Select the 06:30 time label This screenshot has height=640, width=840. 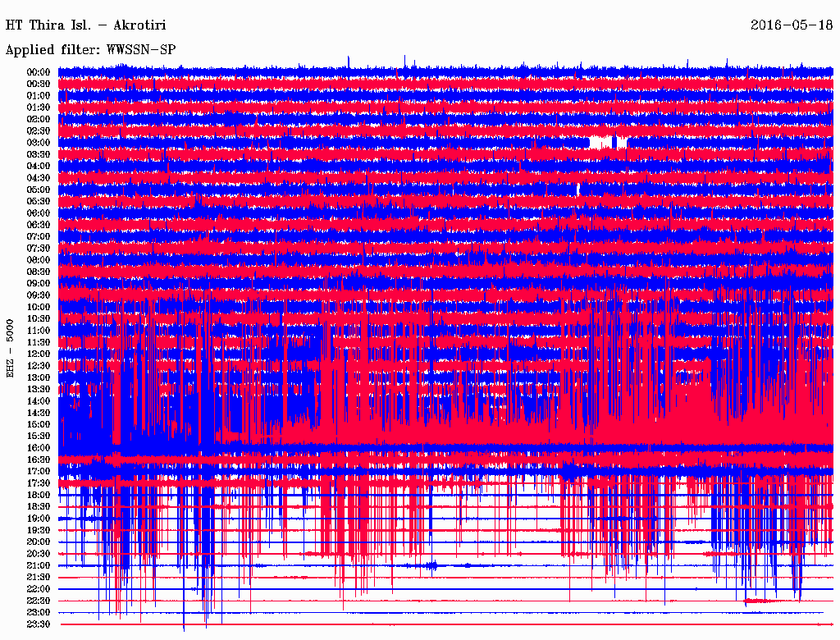tap(38, 225)
